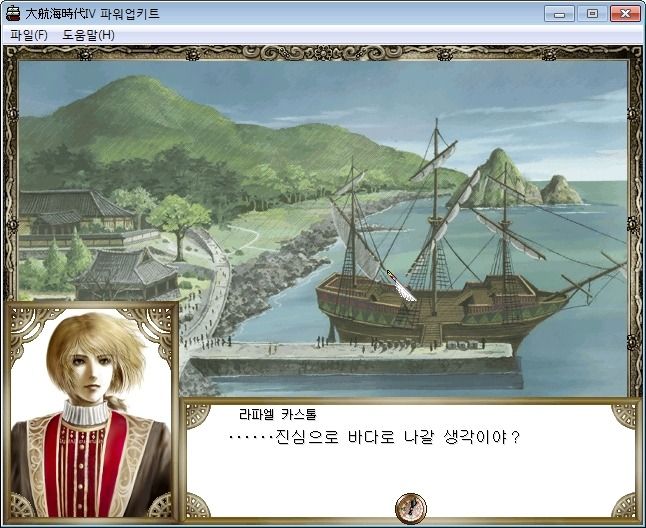Click the top-left ornament of dialogue box
This screenshot has height=528, width=646.
point(197,416)
